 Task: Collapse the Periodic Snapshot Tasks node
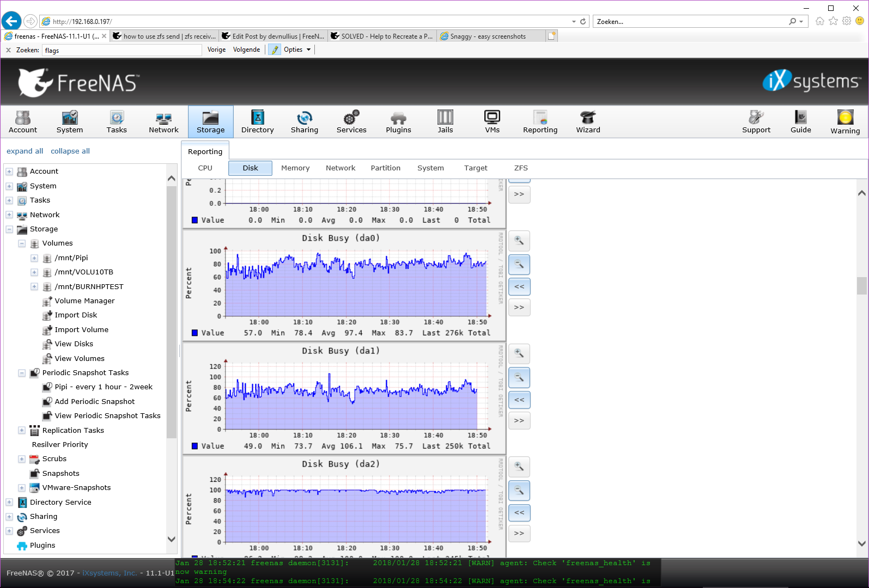coord(22,373)
